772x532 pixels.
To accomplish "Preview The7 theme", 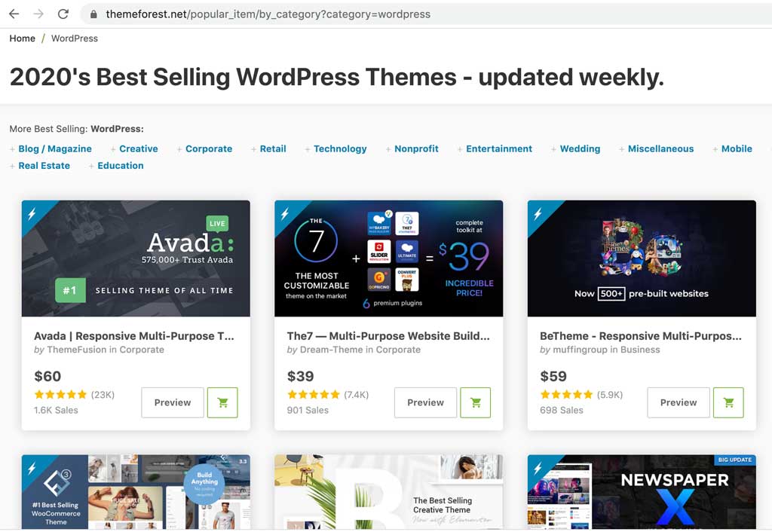I will (425, 402).
